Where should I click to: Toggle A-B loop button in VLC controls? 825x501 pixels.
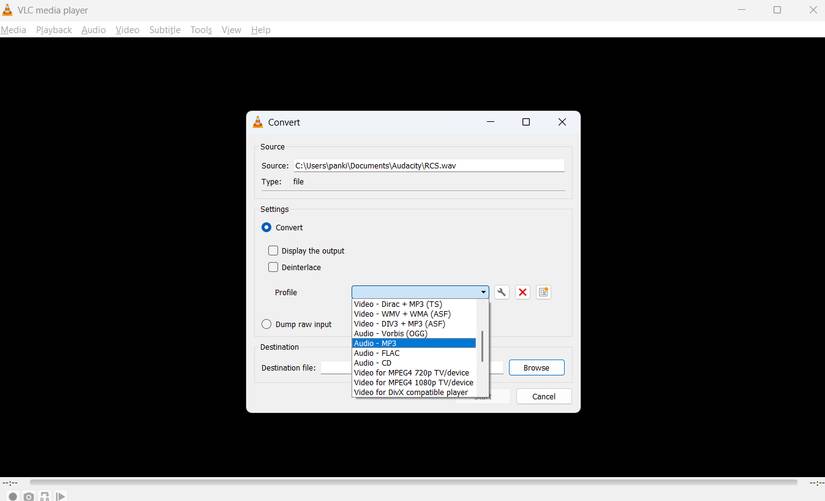45,496
